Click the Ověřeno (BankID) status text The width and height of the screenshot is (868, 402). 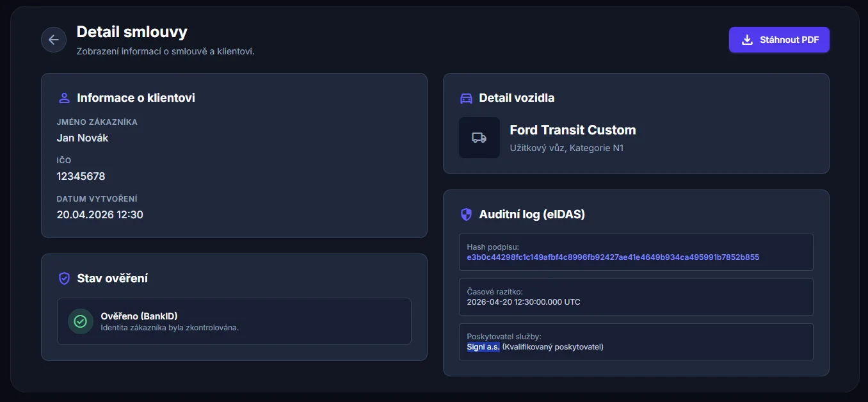point(139,316)
